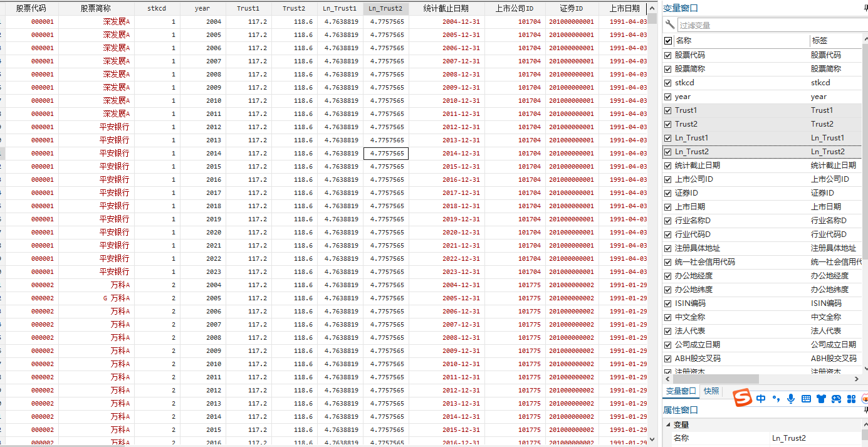The width and height of the screenshot is (868, 447).
Task: Uncheck the stkcd variable checkbox
Action: tap(668, 83)
